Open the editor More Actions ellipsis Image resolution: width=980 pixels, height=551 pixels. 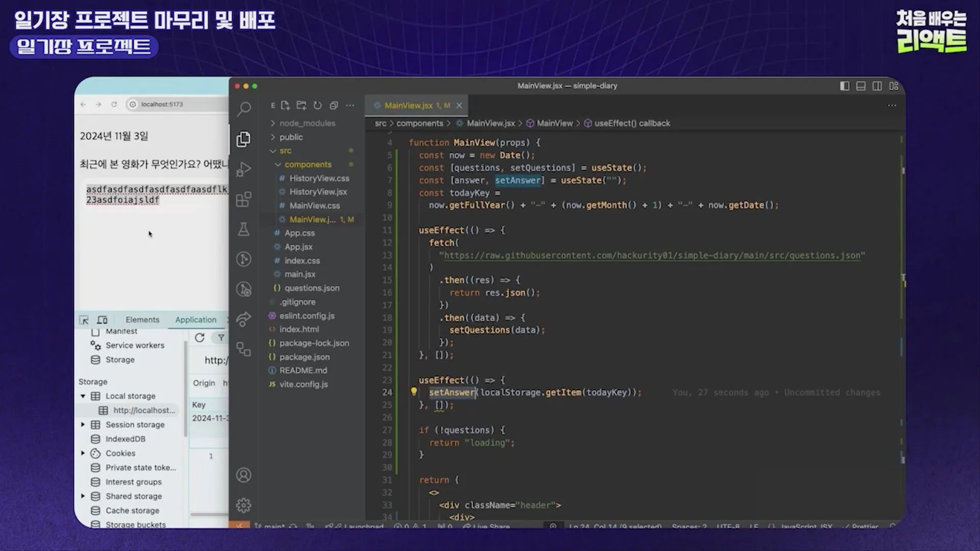coord(892,105)
